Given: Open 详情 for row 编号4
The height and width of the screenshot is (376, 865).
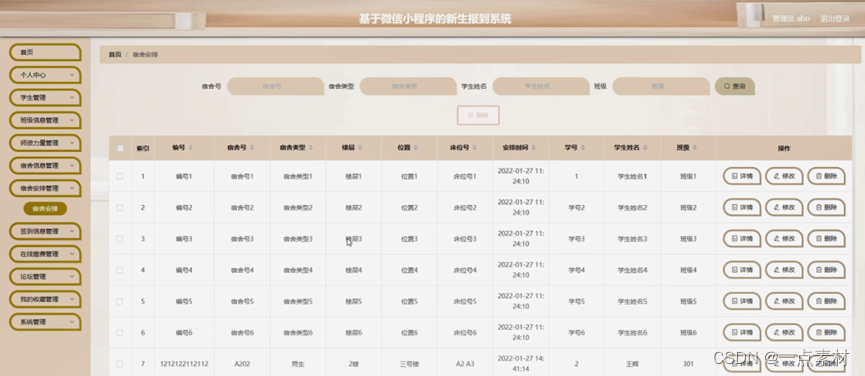Looking at the screenshot, I should coord(742,270).
